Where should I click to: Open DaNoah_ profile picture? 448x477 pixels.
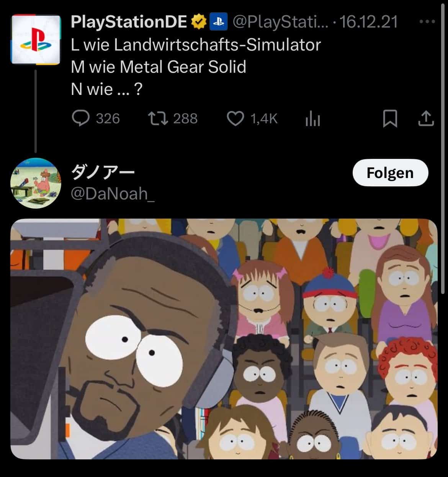pos(36,183)
